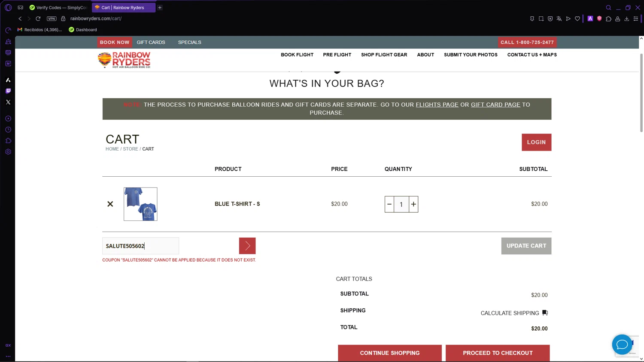The width and height of the screenshot is (644, 362).
Task: Click the search tabs magnifier icon
Action: pos(608,8)
